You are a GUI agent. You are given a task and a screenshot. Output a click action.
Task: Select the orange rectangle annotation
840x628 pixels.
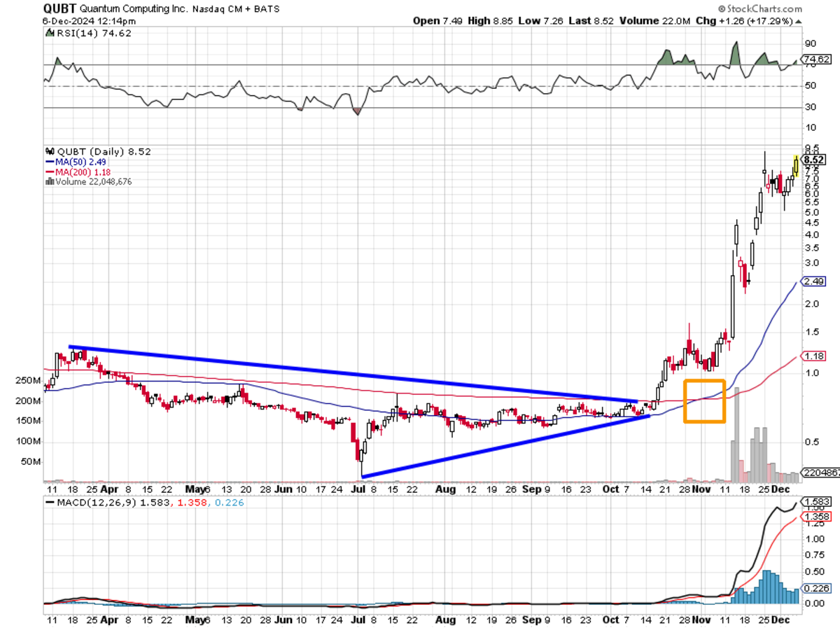pyautogui.click(x=704, y=401)
